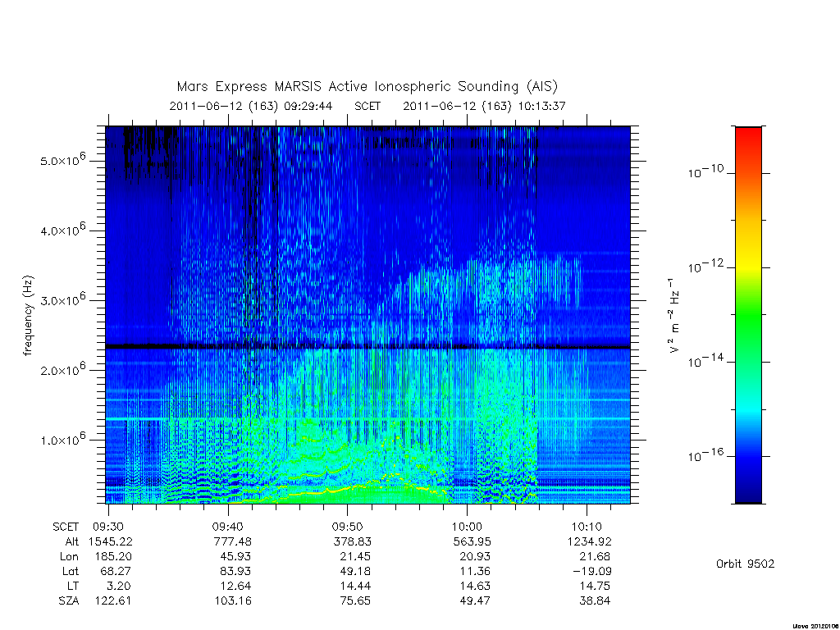Click altitude value '563.95'
This screenshot has width=840, height=630.
[472, 541]
